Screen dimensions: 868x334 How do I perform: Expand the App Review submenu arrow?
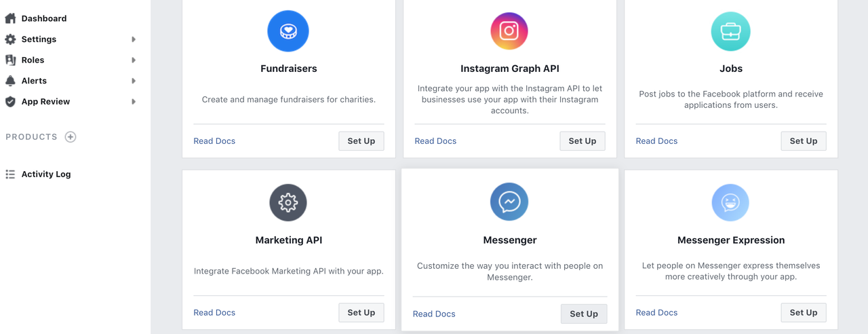(x=134, y=102)
